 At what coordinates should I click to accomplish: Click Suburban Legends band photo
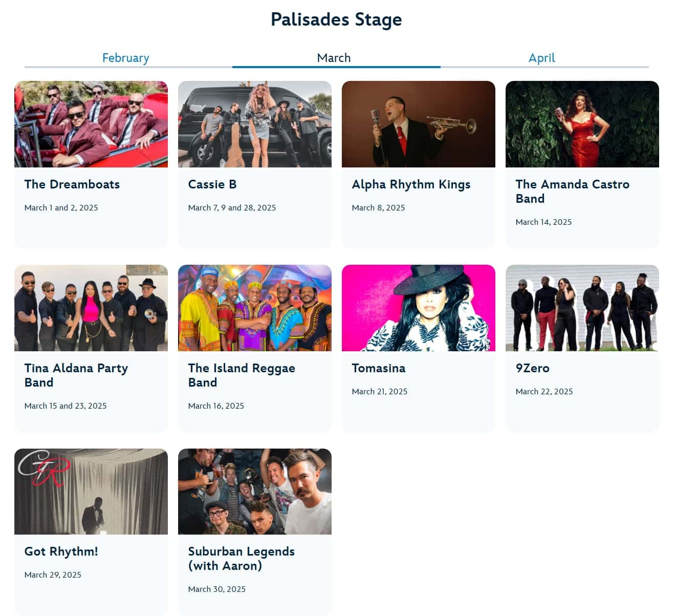click(255, 492)
